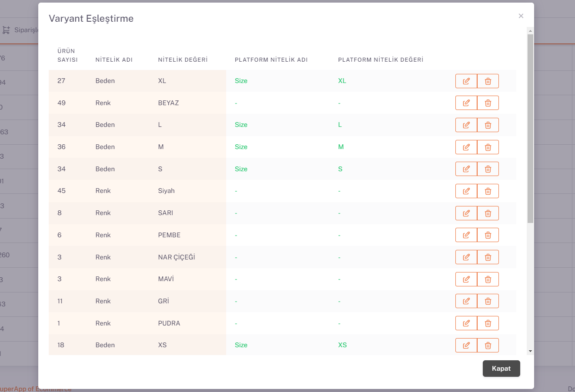Click the Varyant Eşleştirme dialog title
This screenshot has width=575, height=392.
[91, 19]
